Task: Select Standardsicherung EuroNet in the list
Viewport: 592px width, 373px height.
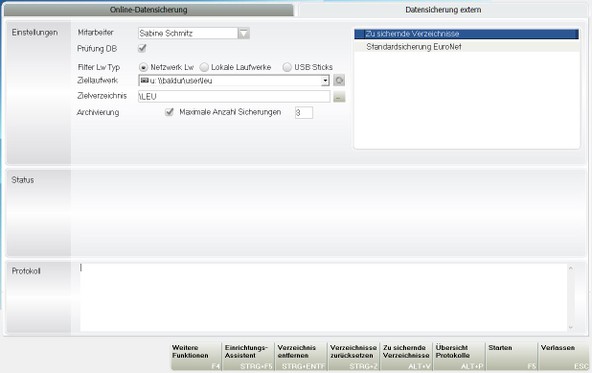Action: (466, 47)
